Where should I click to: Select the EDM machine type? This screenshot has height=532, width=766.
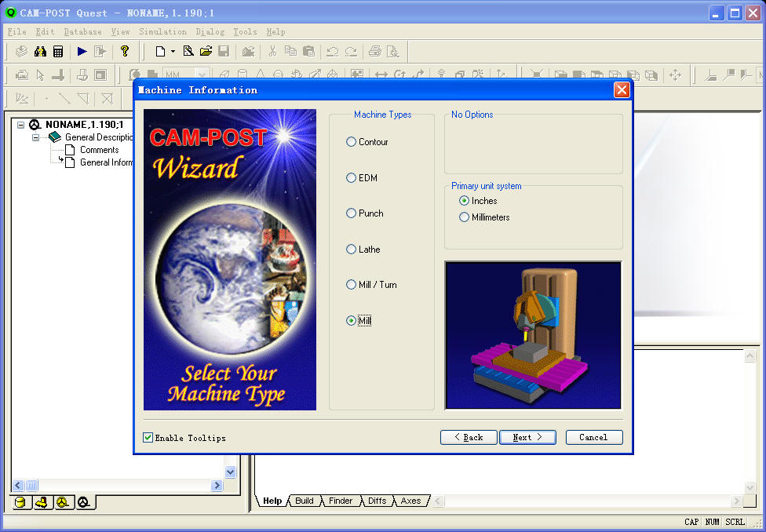[x=362, y=178]
